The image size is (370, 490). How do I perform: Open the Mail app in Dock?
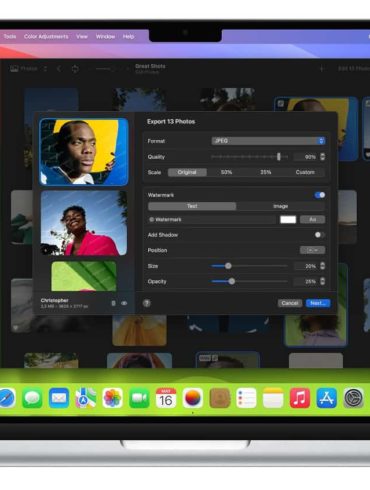(x=59, y=398)
